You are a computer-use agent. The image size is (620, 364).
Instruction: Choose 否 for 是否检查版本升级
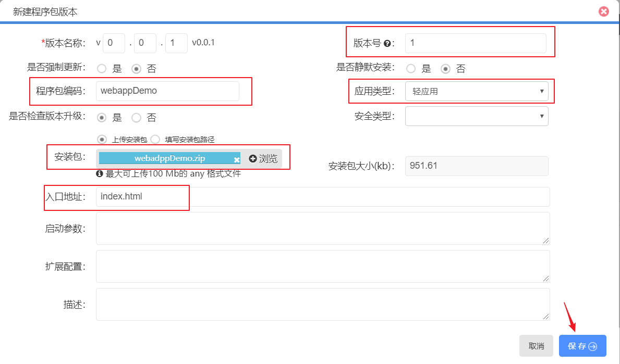(136, 118)
